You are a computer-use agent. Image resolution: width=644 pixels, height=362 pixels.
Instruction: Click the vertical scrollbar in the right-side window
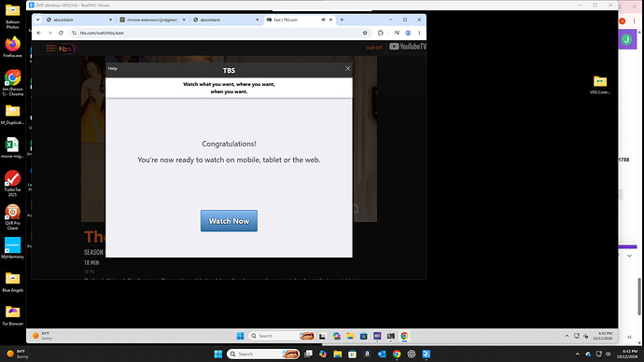coord(639,297)
